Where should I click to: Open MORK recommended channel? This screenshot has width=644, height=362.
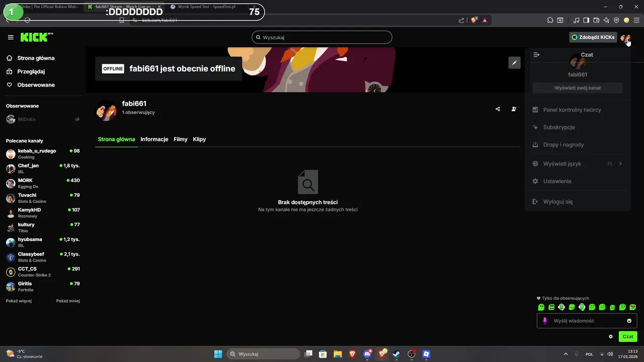click(43, 183)
